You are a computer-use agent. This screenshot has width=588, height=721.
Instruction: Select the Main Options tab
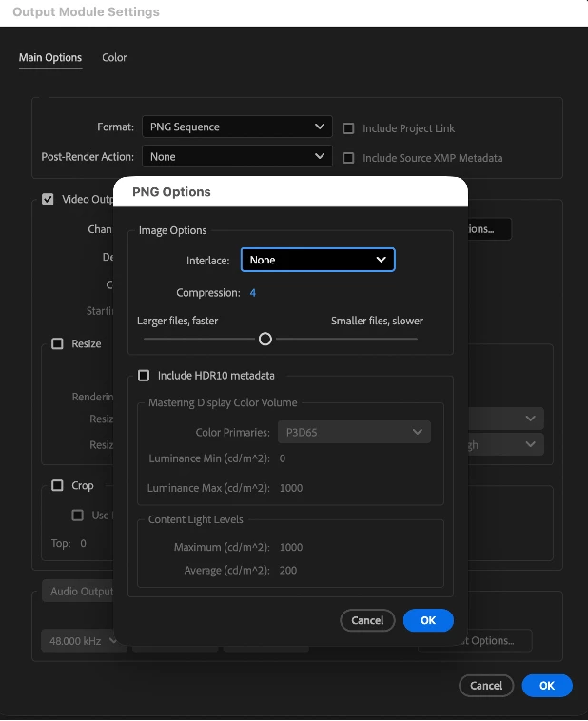coord(50,57)
